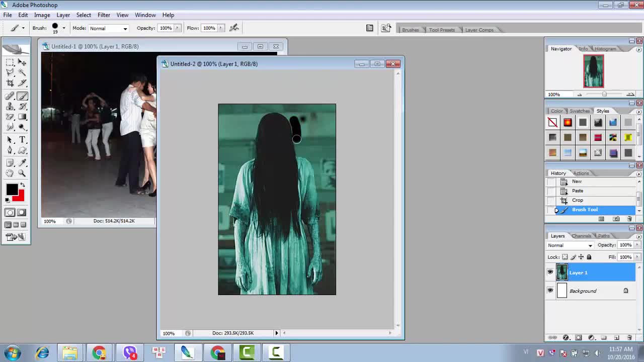
Task: Reset default foreground and background colors
Action: coord(8,200)
